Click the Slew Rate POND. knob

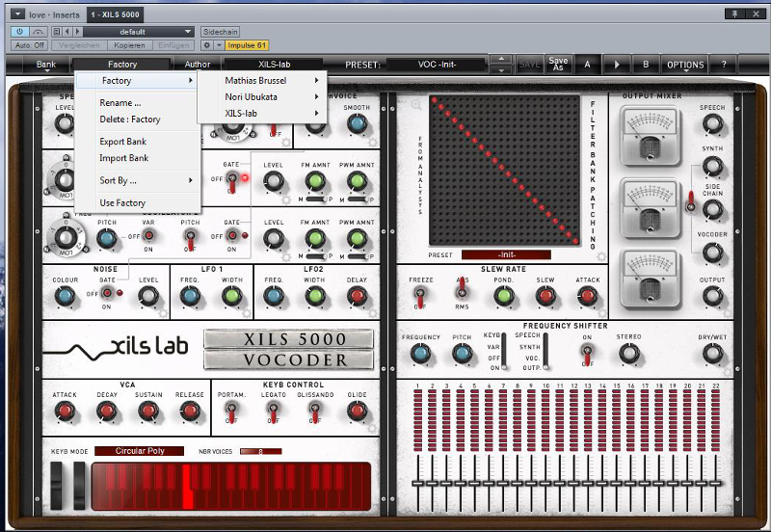click(x=503, y=296)
